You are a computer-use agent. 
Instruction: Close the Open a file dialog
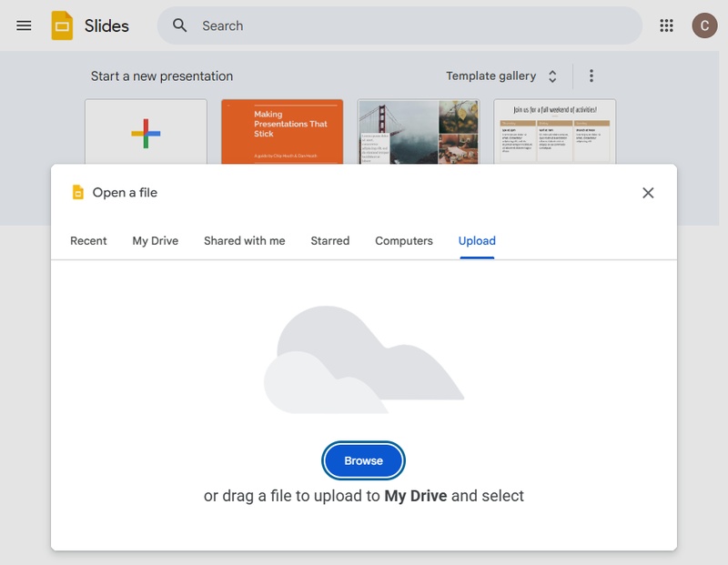tap(649, 192)
